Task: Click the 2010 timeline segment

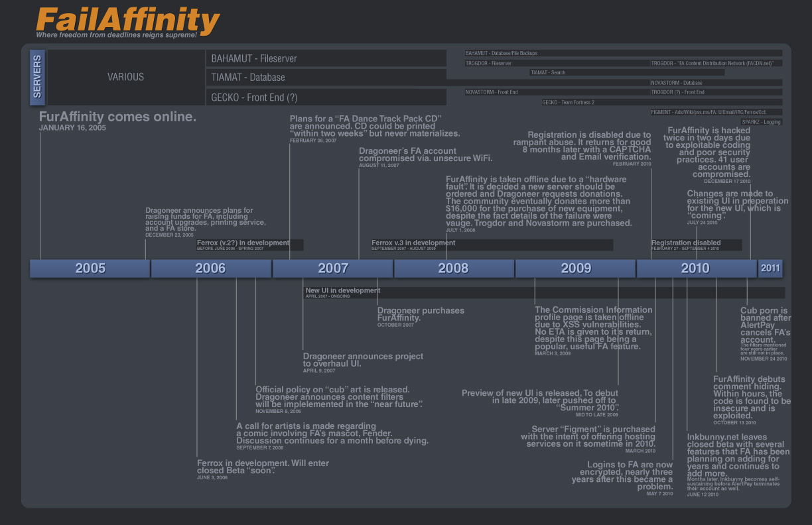Action: [x=696, y=268]
